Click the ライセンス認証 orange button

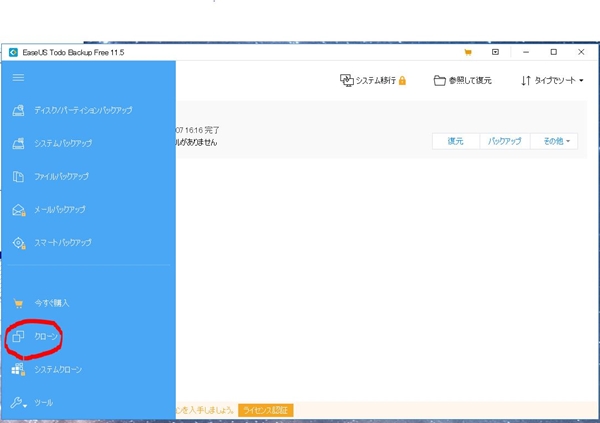[x=266, y=410]
